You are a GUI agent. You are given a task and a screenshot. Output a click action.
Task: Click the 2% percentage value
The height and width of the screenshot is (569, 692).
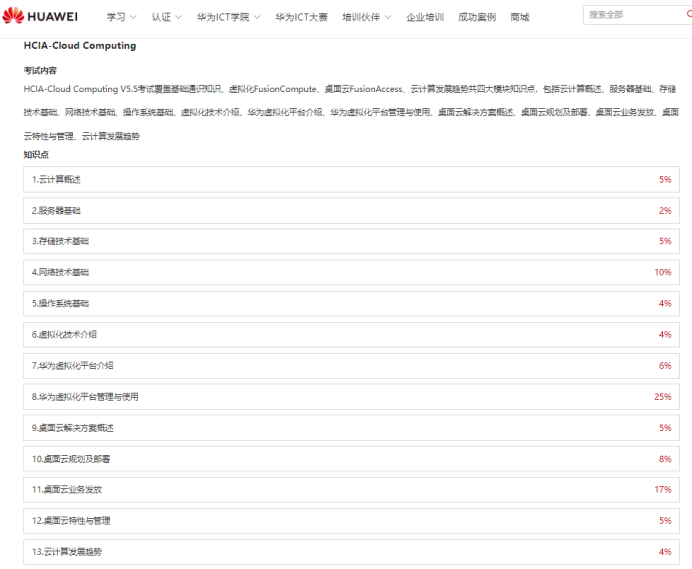665,211
